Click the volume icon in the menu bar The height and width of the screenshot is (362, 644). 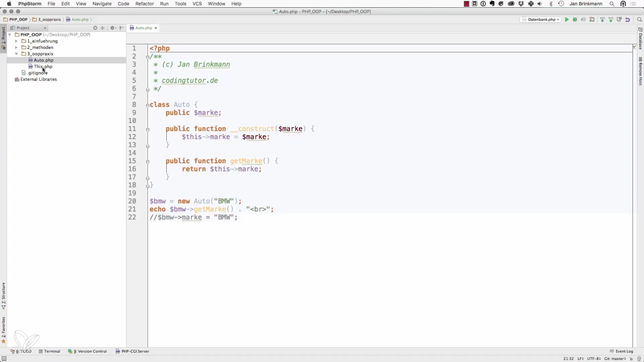[540, 4]
